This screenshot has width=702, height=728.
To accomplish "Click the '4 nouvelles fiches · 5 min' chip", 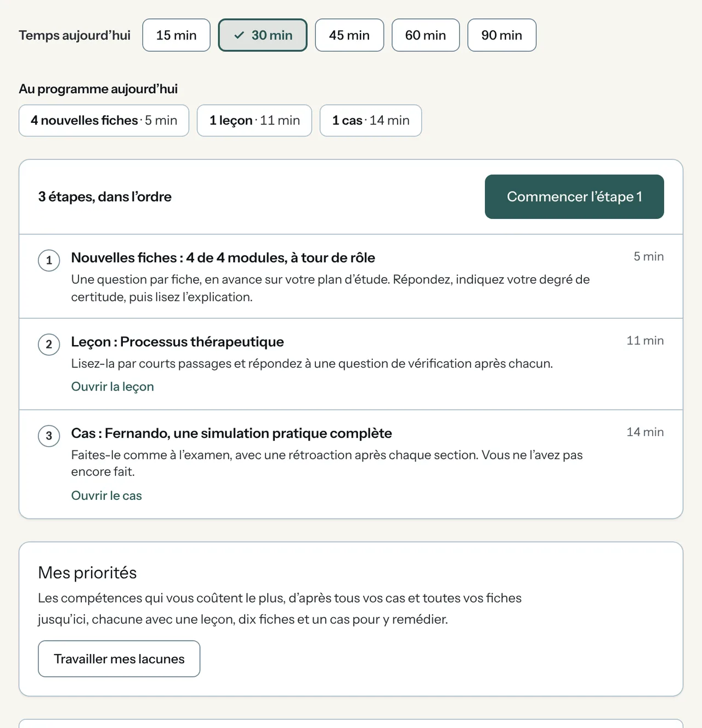I will click(104, 120).
